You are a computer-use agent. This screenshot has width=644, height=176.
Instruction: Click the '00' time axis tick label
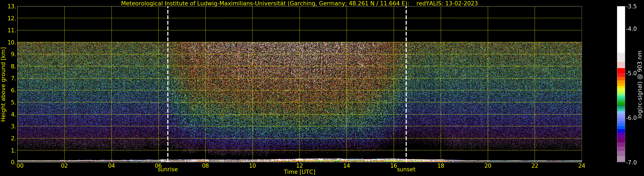[x=20, y=166]
